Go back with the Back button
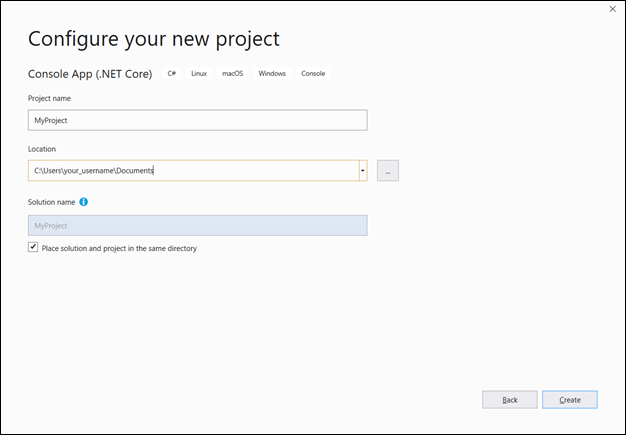The image size is (626, 435). click(x=509, y=400)
